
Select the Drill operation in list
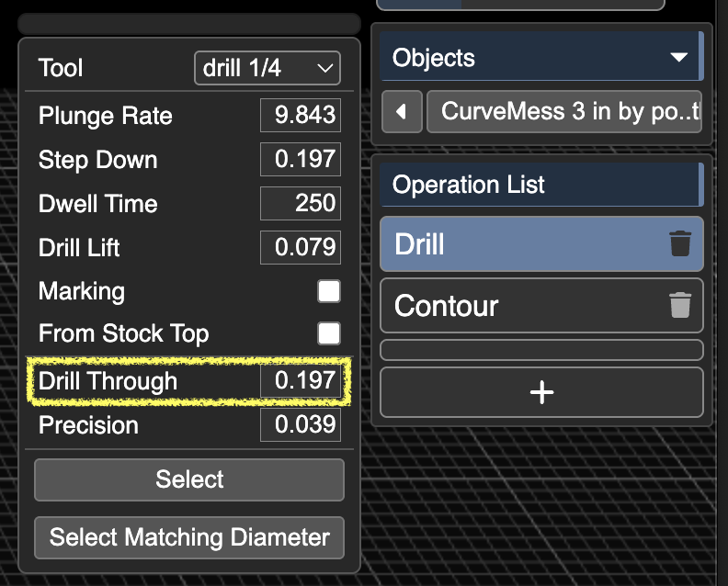(x=524, y=244)
